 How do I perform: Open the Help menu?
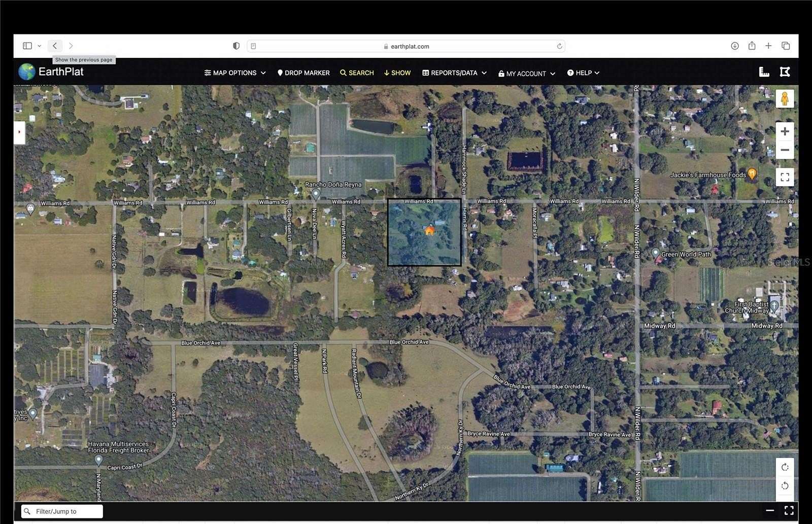coord(583,73)
